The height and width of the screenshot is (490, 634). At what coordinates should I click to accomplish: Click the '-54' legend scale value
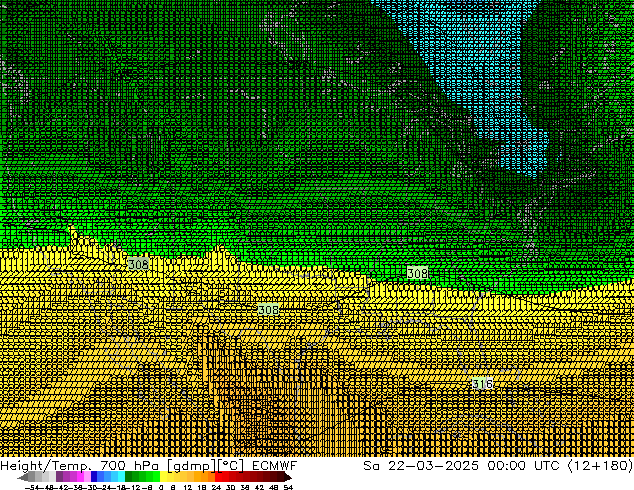[x=32, y=487]
